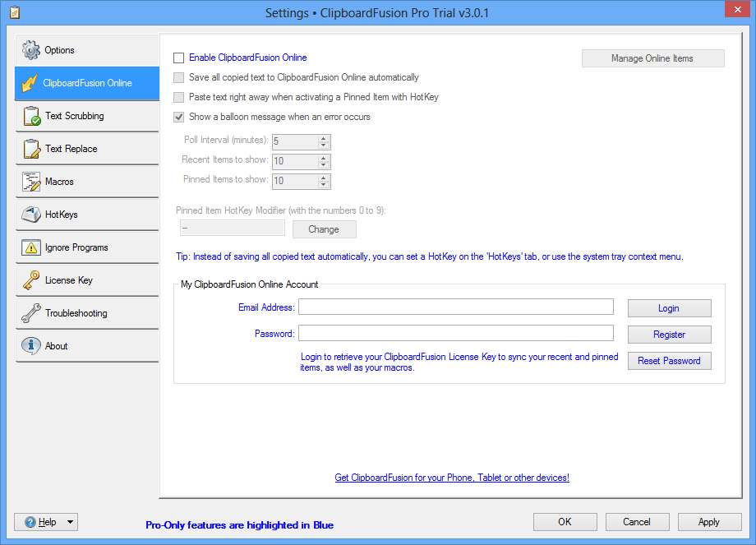Click the ClipboardFusion title bar app icon

15,12
